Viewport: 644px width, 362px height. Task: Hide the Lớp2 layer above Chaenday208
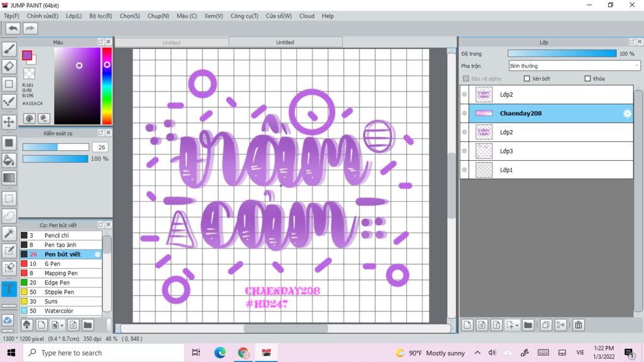coord(465,94)
